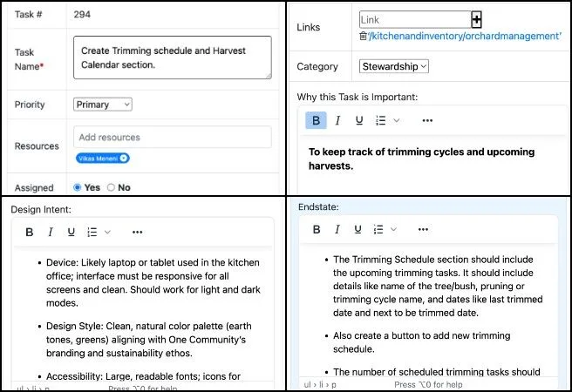Click Bold icon in Endstate editor
The width and height of the screenshot is (572, 392).
317,229
